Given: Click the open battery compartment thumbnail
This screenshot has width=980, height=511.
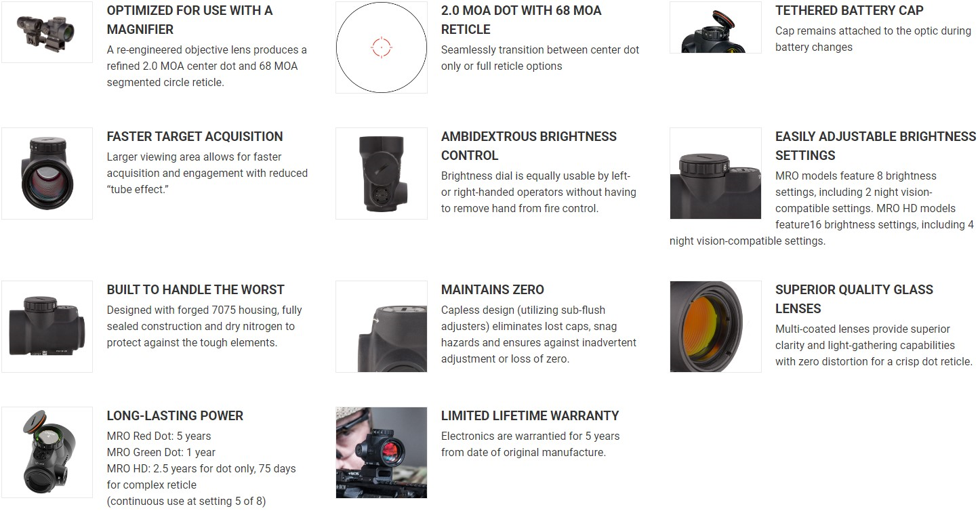Looking at the screenshot, I should (47, 453).
